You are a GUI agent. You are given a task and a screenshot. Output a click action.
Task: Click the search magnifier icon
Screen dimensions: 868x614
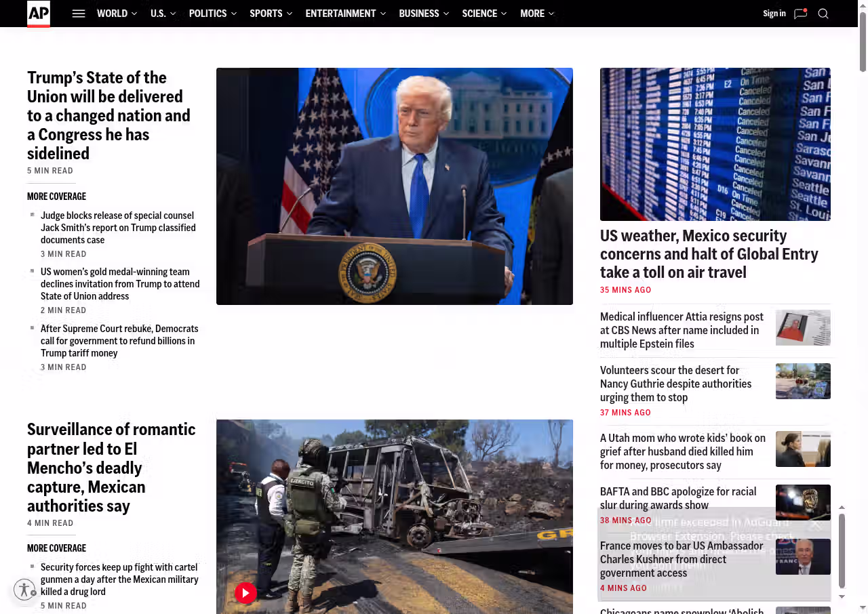click(823, 14)
